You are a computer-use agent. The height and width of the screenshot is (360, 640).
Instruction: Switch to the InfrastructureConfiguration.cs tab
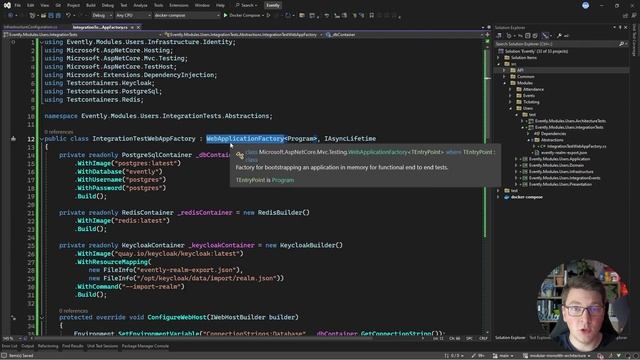[31, 27]
